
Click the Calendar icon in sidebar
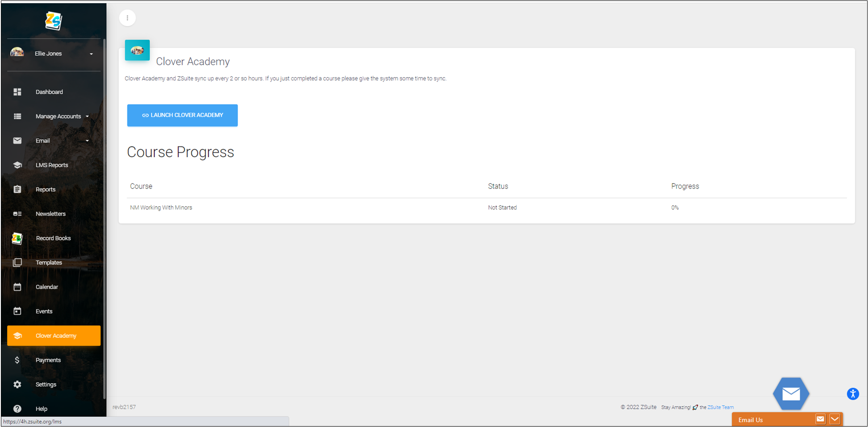click(17, 287)
